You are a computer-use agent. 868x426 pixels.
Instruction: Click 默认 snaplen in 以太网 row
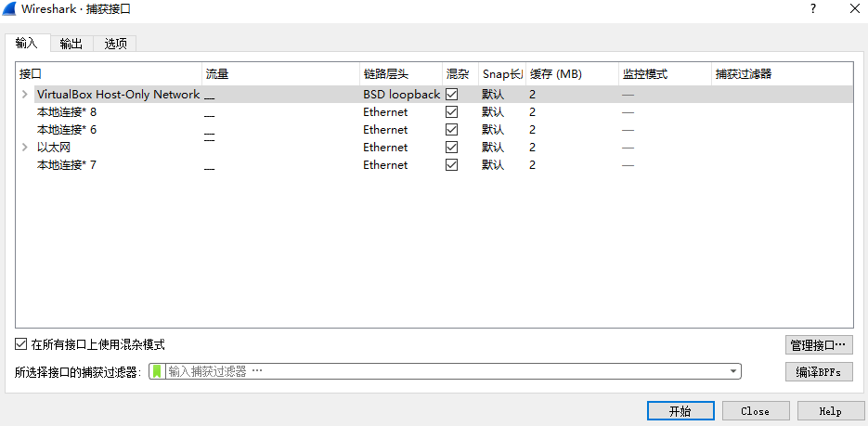(x=493, y=148)
